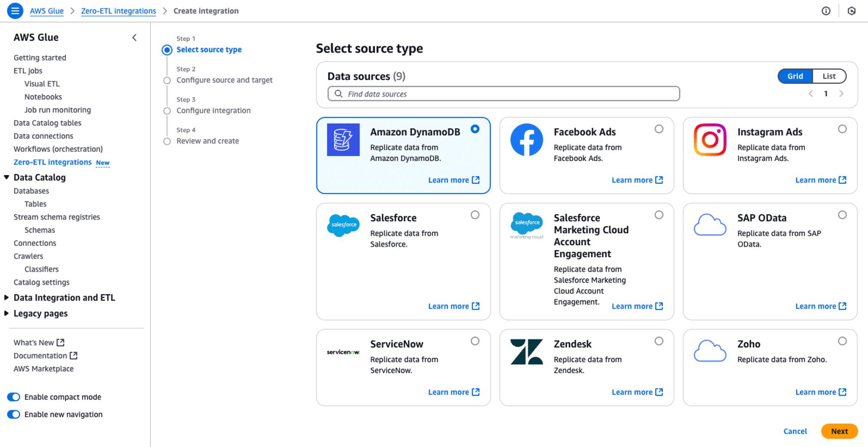Click the Salesforce Marketing Cloud logo
Screen dimensions: 868x447
pyautogui.click(x=526, y=225)
